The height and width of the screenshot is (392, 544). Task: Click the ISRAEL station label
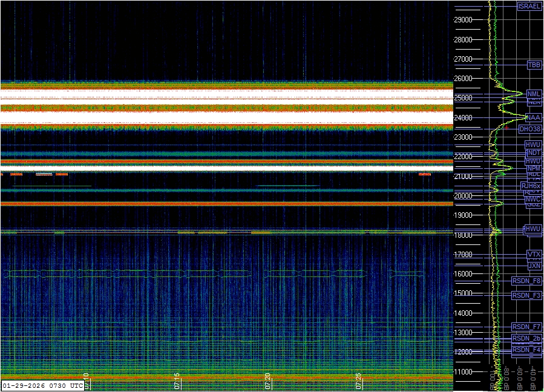click(529, 6)
